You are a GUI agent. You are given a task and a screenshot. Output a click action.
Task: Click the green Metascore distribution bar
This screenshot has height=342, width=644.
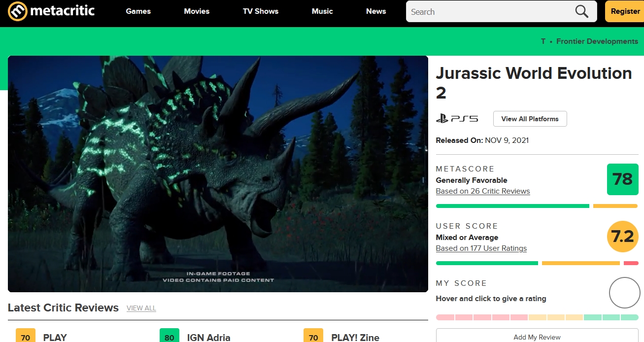[512, 206]
